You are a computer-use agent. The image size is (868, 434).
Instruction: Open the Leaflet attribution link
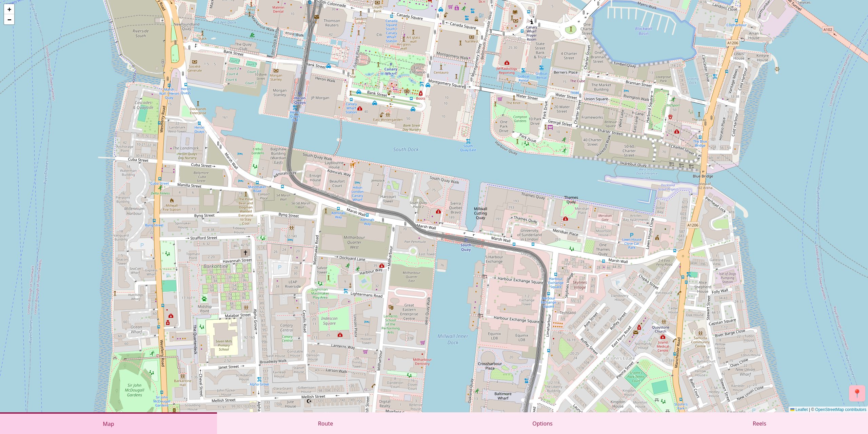[x=801, y=410]
